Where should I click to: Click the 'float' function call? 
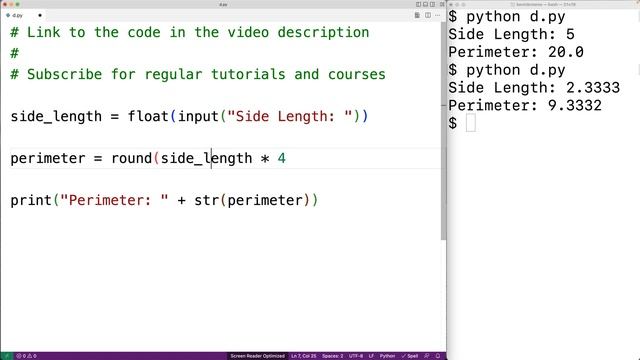[148, 117]
